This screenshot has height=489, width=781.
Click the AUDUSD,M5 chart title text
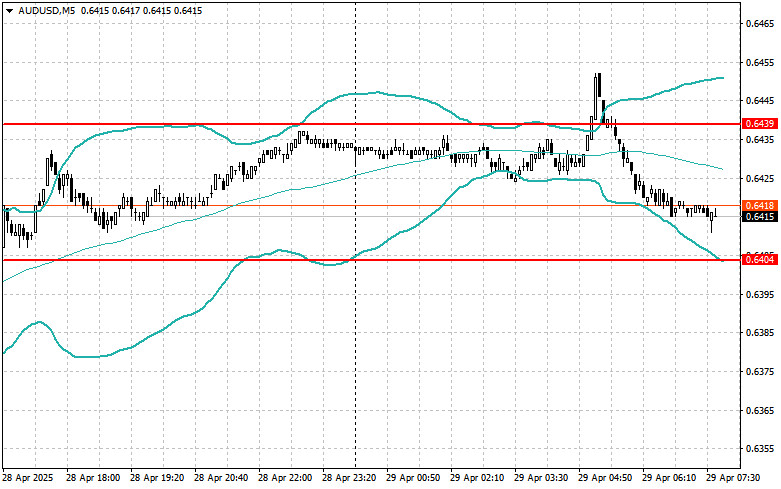(47, 10)
